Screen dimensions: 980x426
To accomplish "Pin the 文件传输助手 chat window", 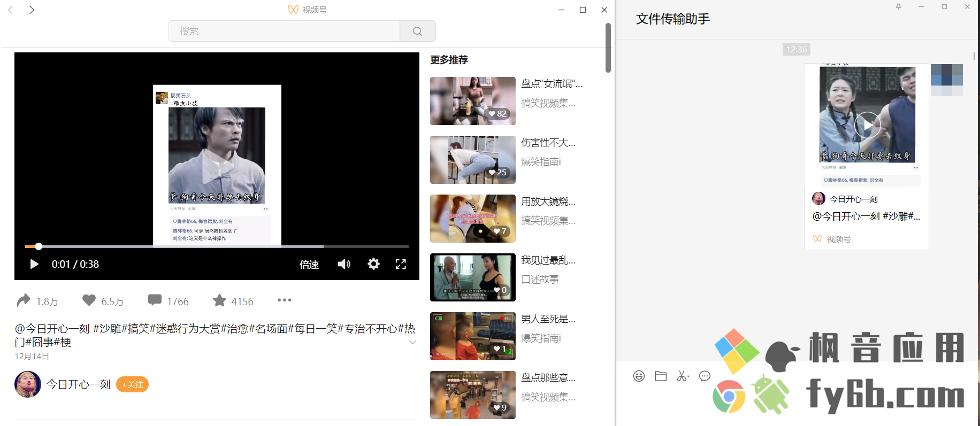I will [898, 6].
